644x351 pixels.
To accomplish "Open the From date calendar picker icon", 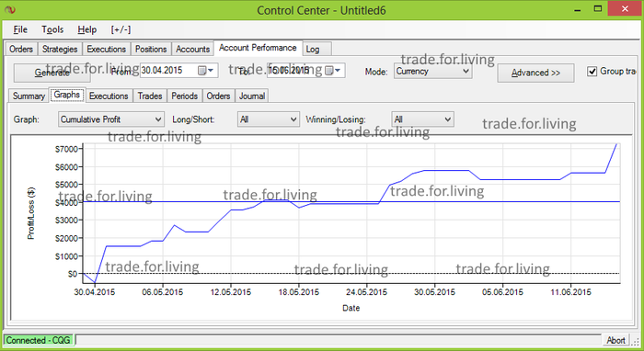I will [205, 71].
